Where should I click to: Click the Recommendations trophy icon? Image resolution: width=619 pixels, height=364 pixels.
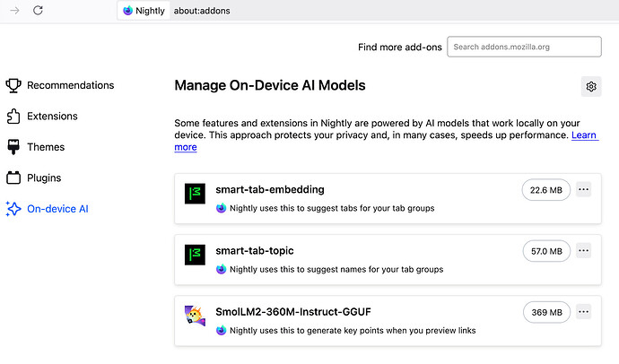[x=13, y=85]
